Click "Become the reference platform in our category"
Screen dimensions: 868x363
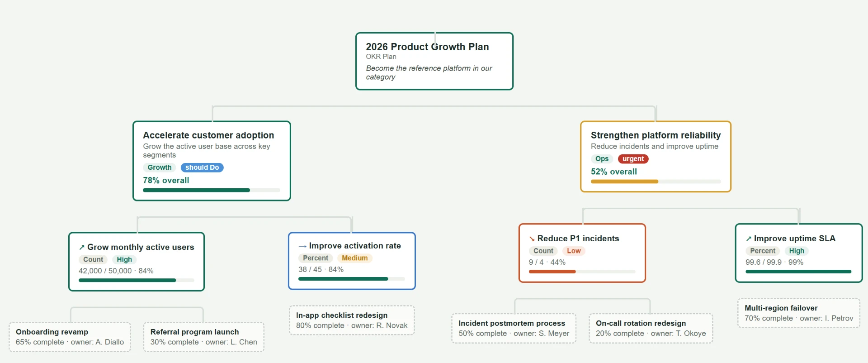coord(429,73)
